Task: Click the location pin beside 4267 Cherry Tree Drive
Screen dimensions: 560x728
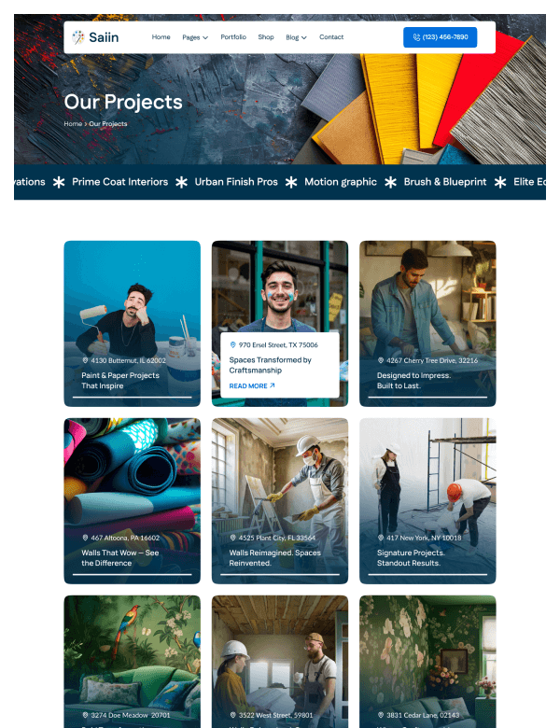Action: 380,360
